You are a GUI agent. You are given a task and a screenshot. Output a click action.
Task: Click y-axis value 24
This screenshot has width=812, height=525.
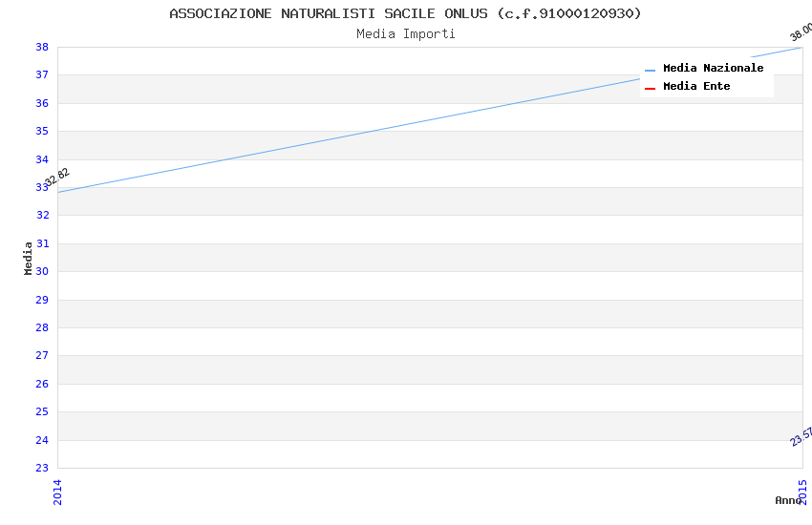[x=42, y=440]
